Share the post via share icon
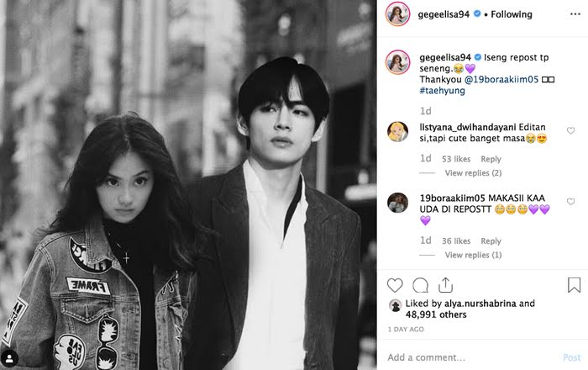Image resolution: width=588 pixels, height=370 pixels. pyautogui.click(x=445, y=285)
